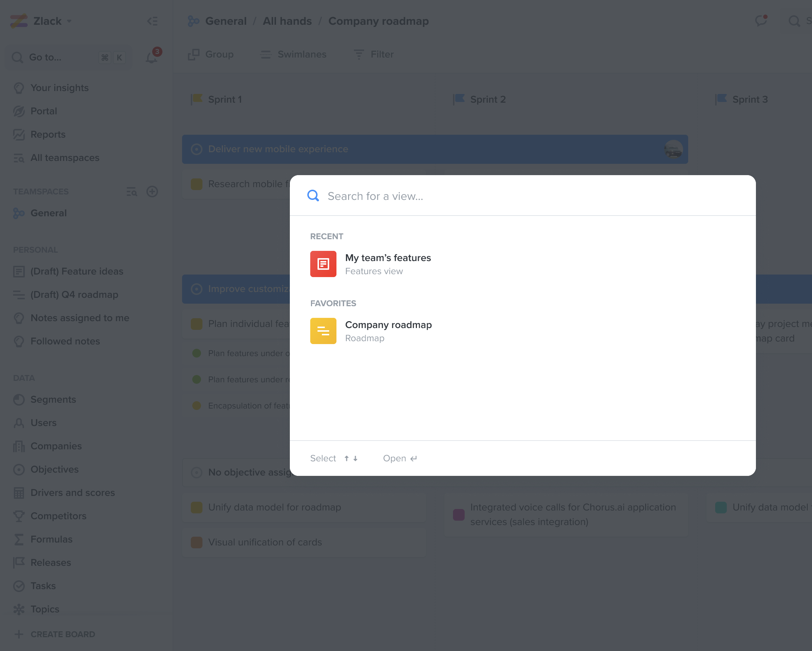The image size is (812, 651).
Task: Click the Sprint 1 column header
Action: point(217,99)
